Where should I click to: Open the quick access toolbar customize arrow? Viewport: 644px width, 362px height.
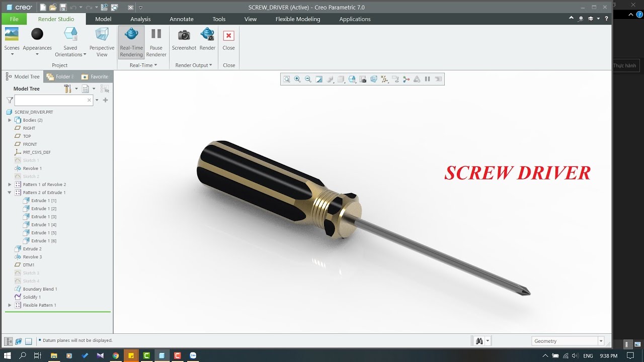pyautogui.click(x=140, y=8)
